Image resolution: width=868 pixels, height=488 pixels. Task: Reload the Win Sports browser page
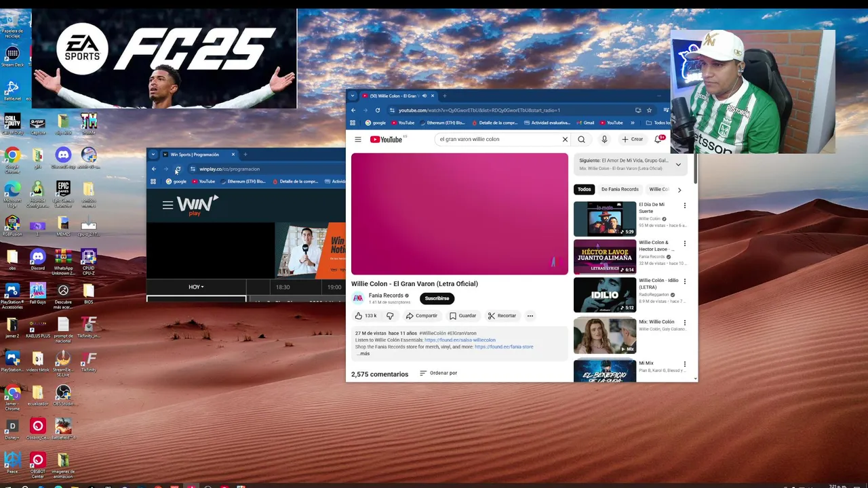(178, 169)
